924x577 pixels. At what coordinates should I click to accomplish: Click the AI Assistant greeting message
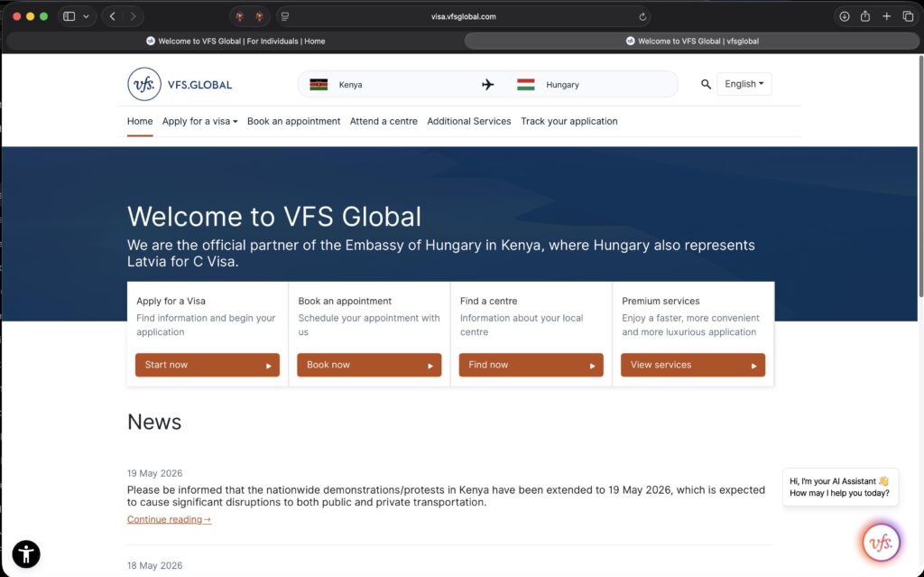point(840,487)
